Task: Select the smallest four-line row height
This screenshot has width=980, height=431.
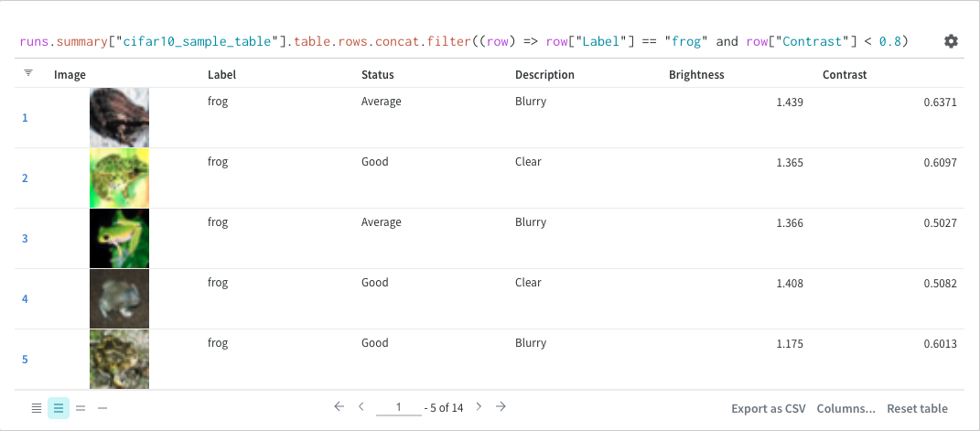Action: point(37,408)
